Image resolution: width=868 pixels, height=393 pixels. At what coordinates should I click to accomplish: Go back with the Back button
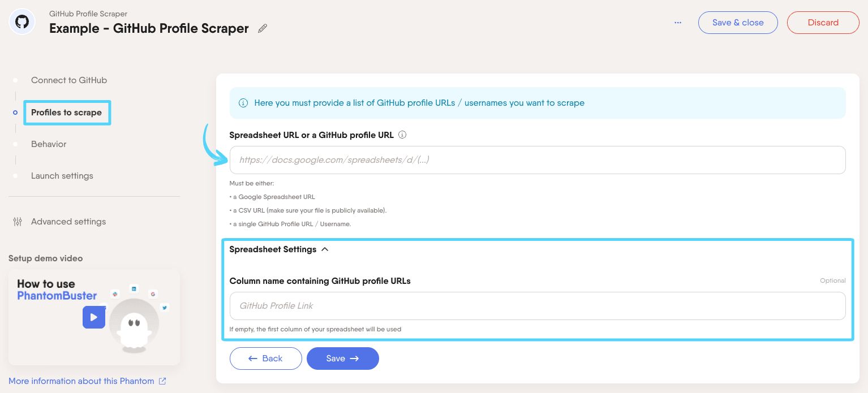coord(266,359)
